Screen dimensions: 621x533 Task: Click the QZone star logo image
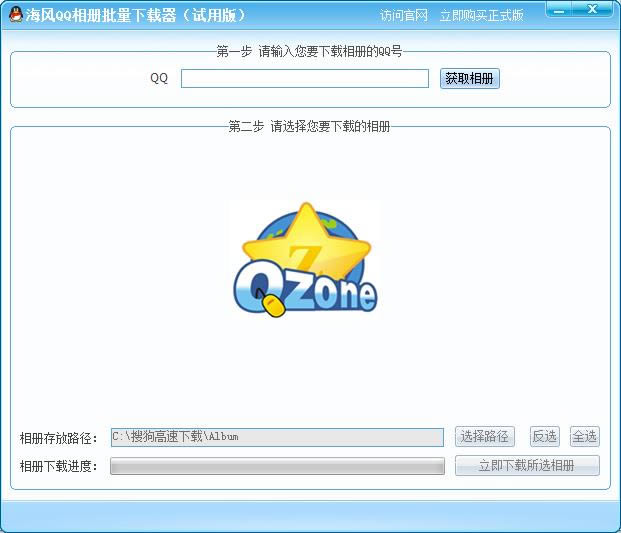click(x=305, y=260)
